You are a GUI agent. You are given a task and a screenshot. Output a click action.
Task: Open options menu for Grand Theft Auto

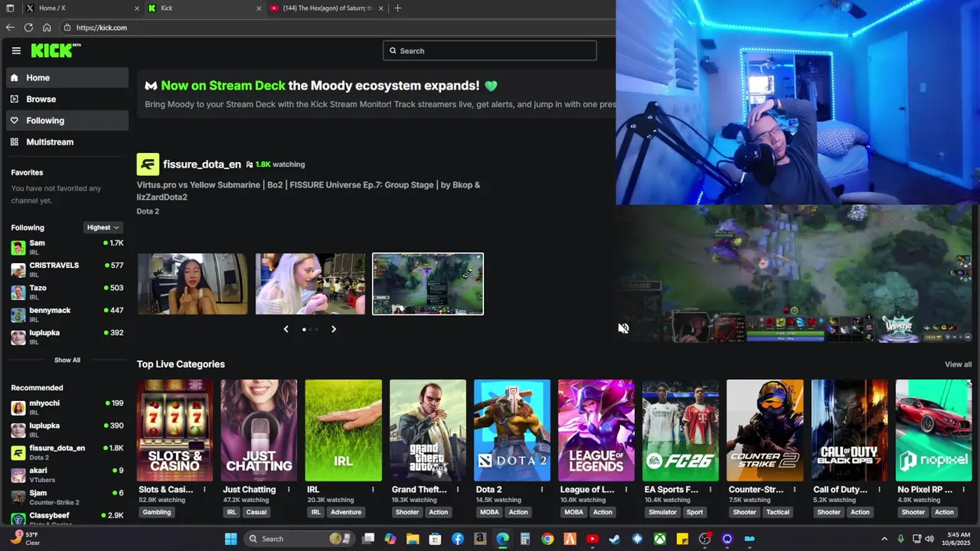point(457,490)
